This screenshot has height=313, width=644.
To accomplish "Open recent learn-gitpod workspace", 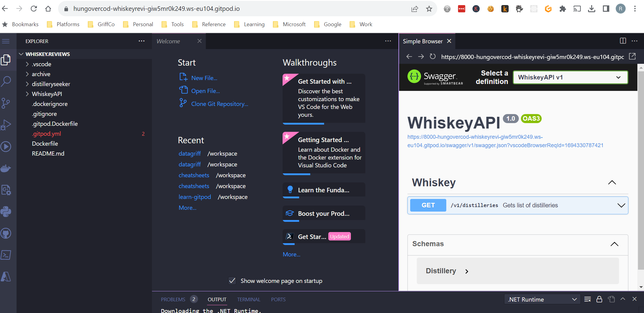I will (x=195, y=197).
